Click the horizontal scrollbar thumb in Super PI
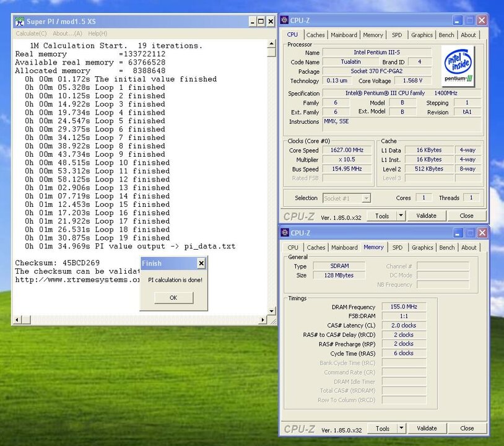504x446 pixels. [x=27, y=320]
